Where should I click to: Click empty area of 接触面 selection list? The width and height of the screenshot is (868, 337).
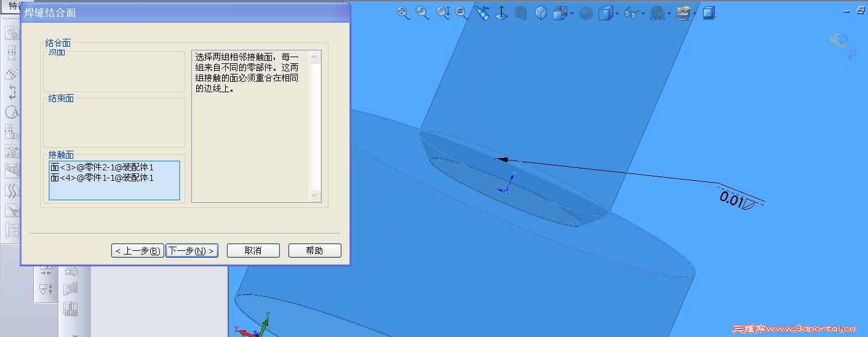coord(114,191)
